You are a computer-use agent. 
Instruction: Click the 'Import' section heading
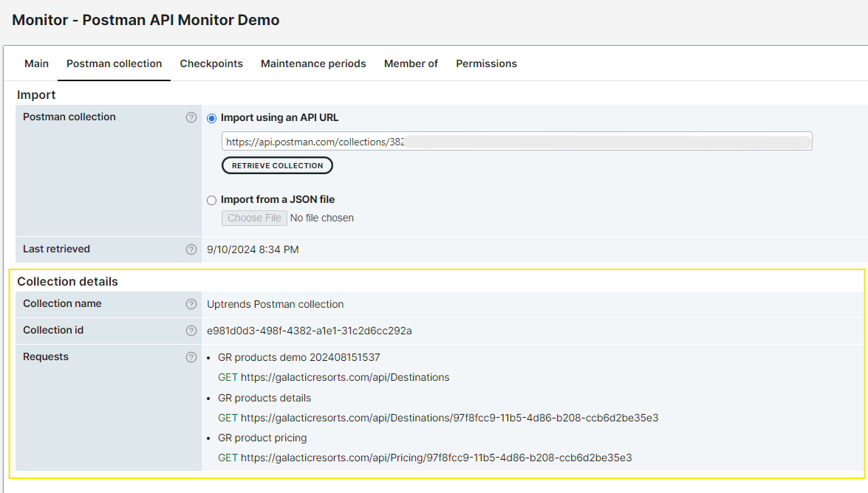point(36,94)
